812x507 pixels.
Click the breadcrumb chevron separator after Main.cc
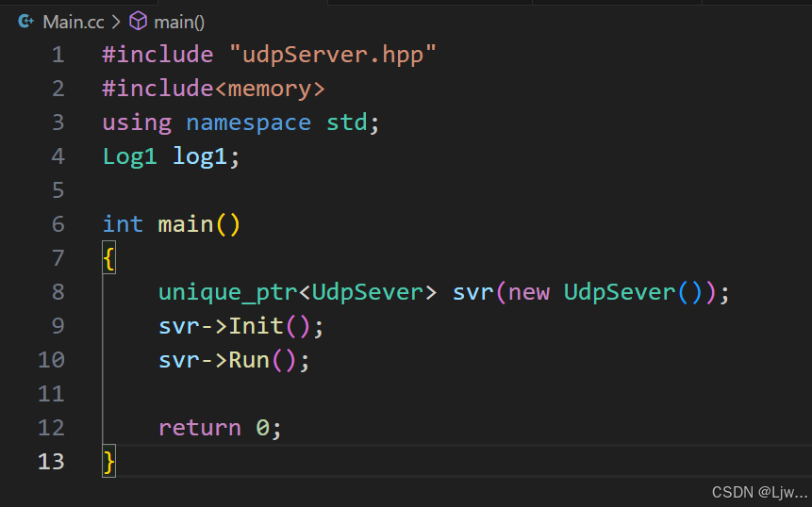pos(116,22)
